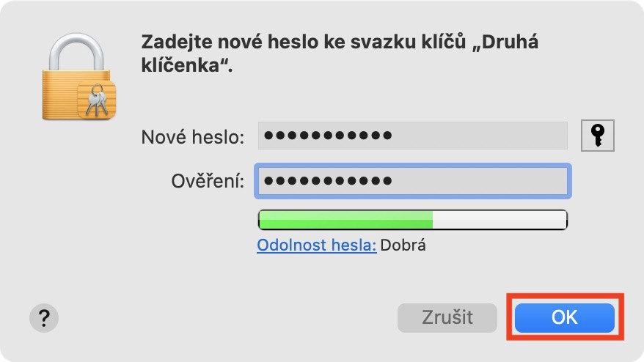The image size is (644, 362).
Task: Confirm the new password with OK
Action: click(x=564, y=317)
